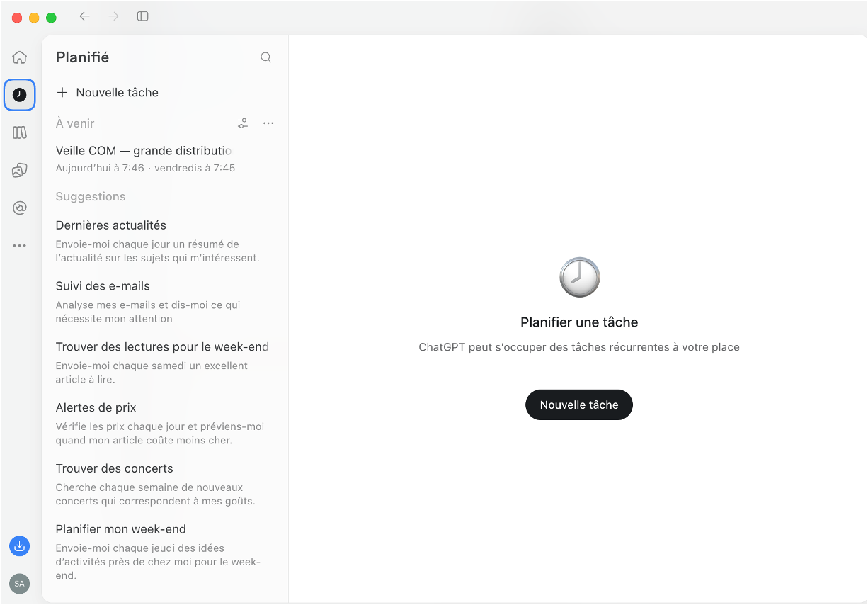
Task: Search scheduled tasks with magnifier icon
Action: [x=266, y=57]
